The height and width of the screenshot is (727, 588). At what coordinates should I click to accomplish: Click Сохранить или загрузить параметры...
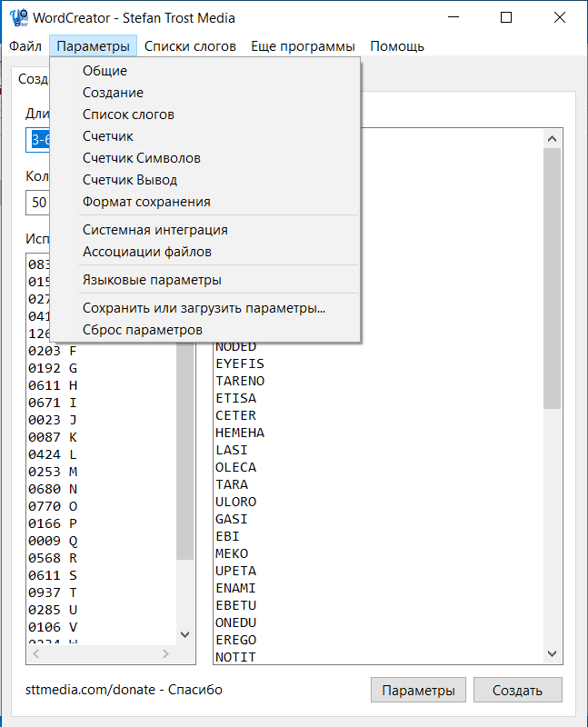204,308
